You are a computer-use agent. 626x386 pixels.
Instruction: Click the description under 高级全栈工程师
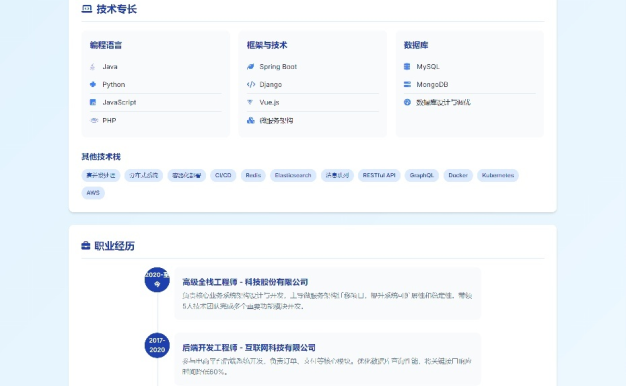pos(327,301)
